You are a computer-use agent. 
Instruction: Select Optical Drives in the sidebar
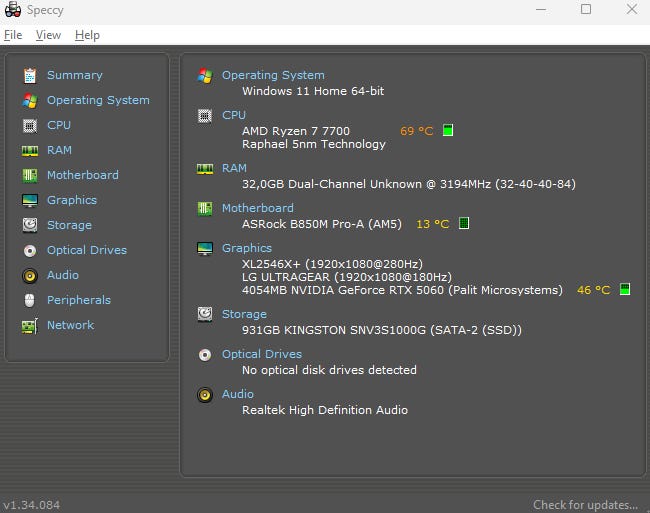click(x=87, y=250)
